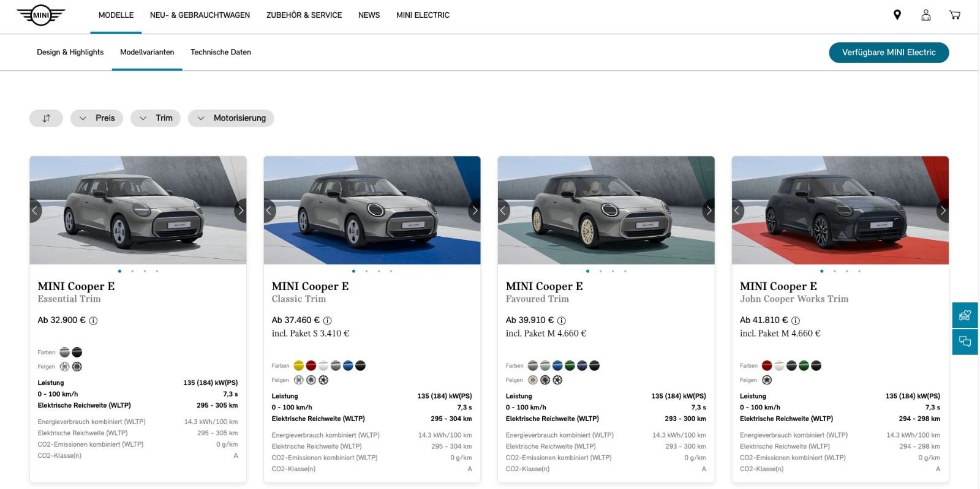Click the MINI logo to go home

click(40, 15)
